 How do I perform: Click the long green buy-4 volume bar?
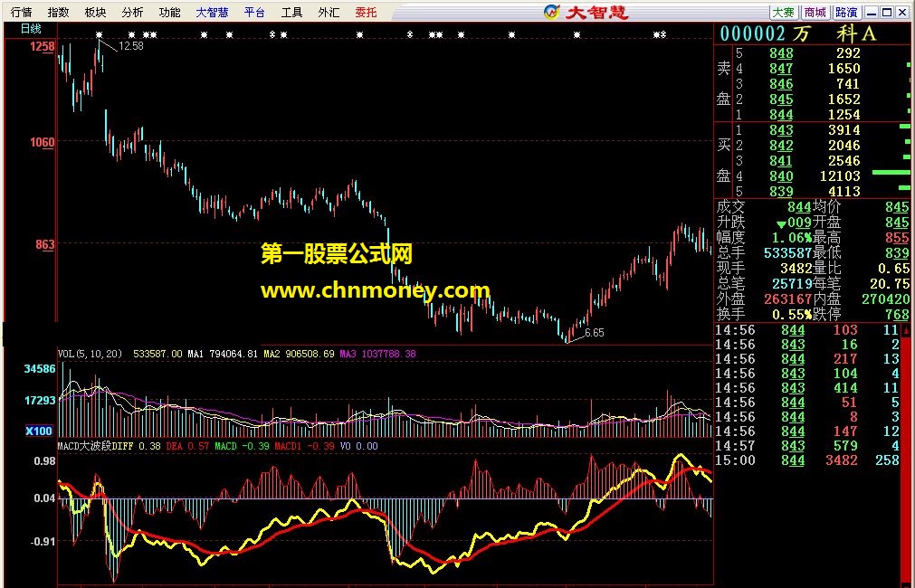pos(891,172)
